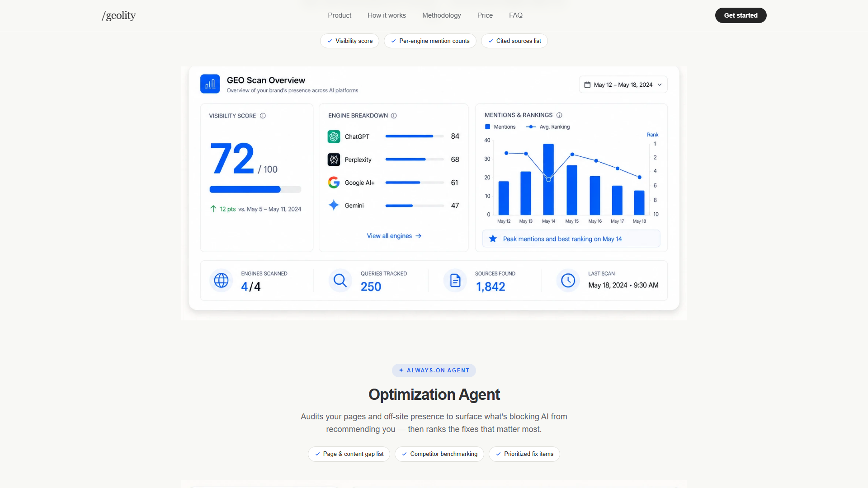Click the globe Engines Scanned icon

(x=221, y=281)
